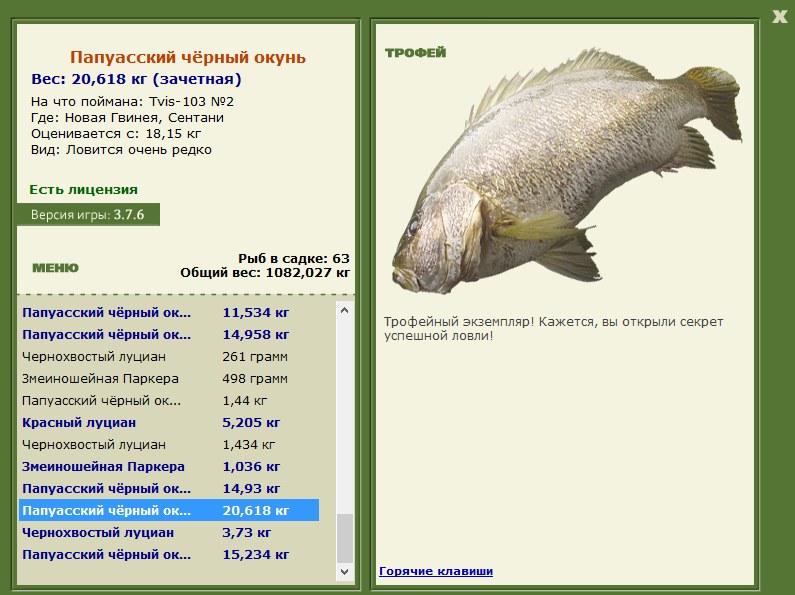795x595 pixels.
Task: Click the Где: Новая Гвинея, Сентани line
Action: click(x=127, y=118)
